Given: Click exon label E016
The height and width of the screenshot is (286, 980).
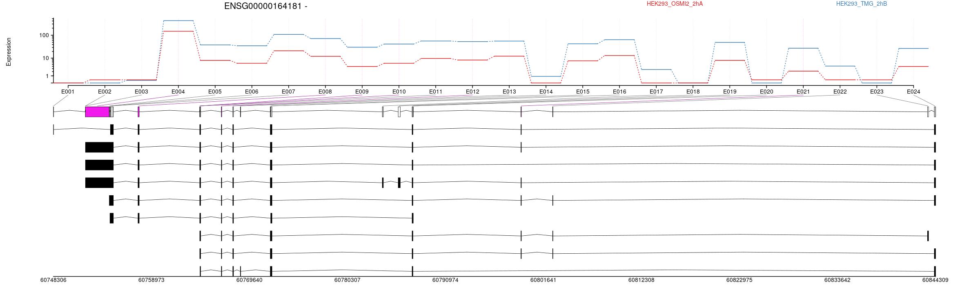Looking at the screenshot, I should (x=619, y=92).
